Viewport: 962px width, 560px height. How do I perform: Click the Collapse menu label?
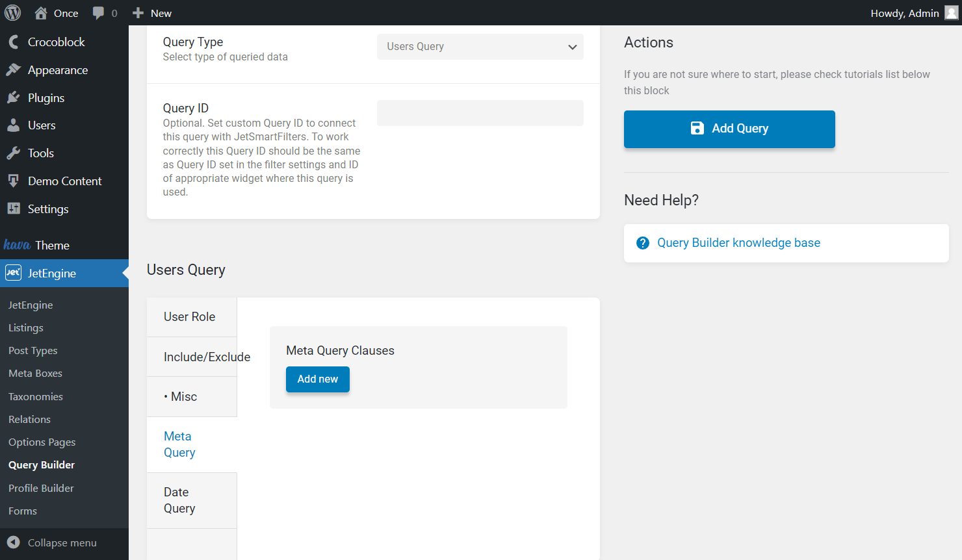point(62,542)
